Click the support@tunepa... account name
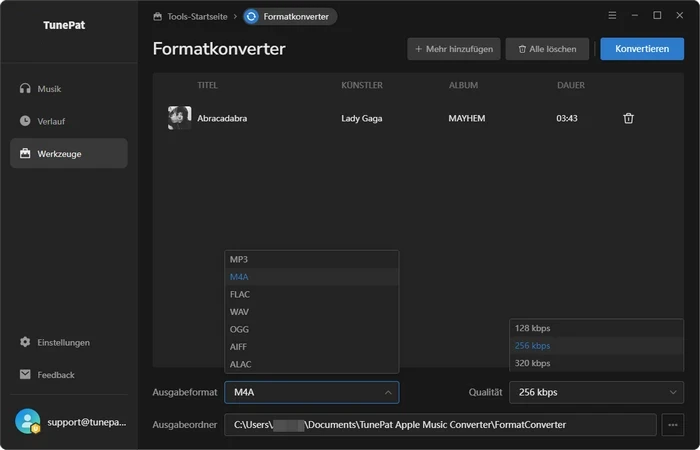Viewport: 700px width, 450px height. click(x=87, y=422)
